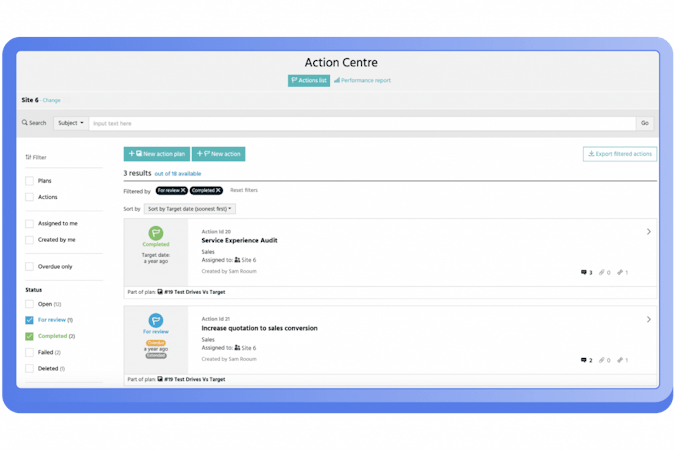675x450 pixels.
Task: Check the Deleted status checkbox
Action: (29, 369)
